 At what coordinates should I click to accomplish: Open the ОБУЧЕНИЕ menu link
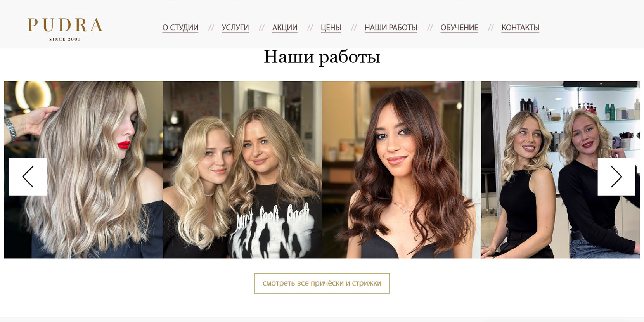pyautogui.click(x=459, y=28)
